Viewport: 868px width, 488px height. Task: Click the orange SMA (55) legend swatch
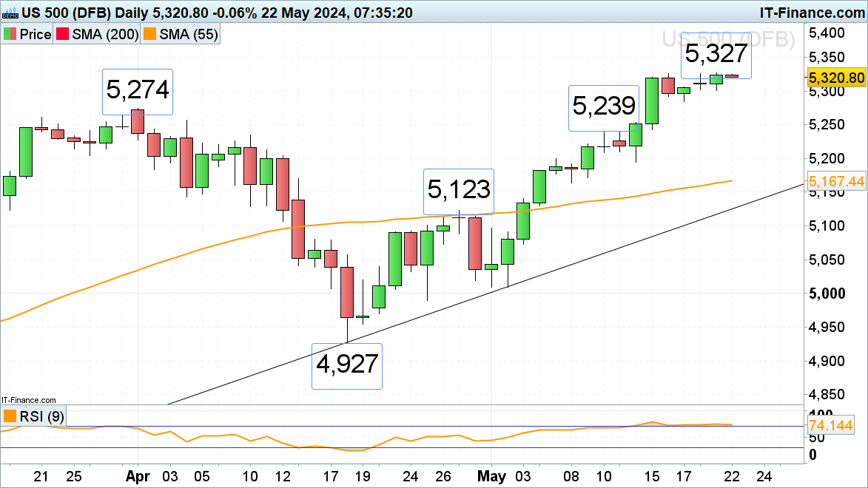click(x=149, y=34)
